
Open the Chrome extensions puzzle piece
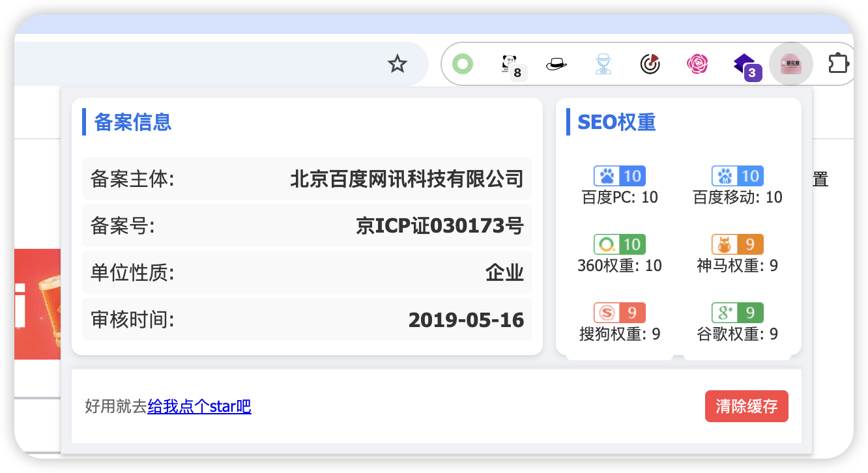coord(839,63)
